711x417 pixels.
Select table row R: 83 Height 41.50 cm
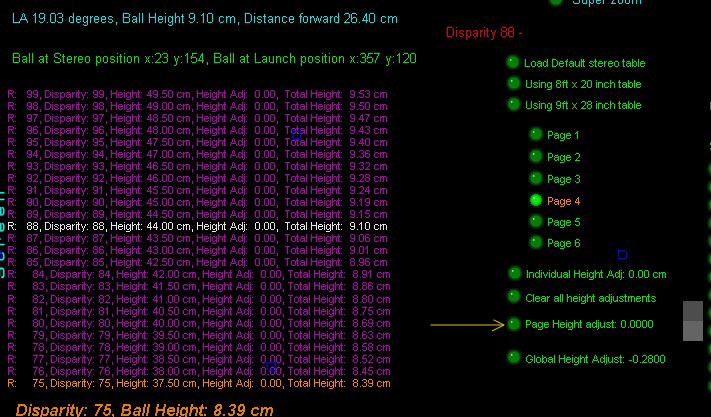(199, 286)
